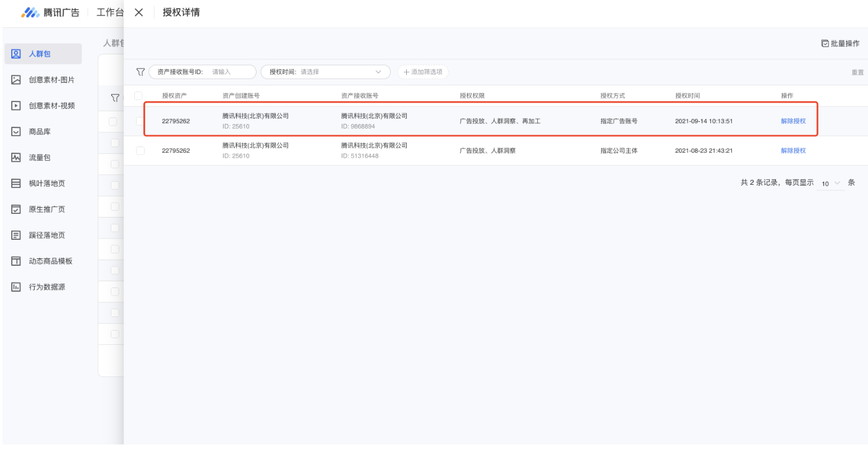
Task: Close the 授权详情 panel with X
Action: (139, 13)
